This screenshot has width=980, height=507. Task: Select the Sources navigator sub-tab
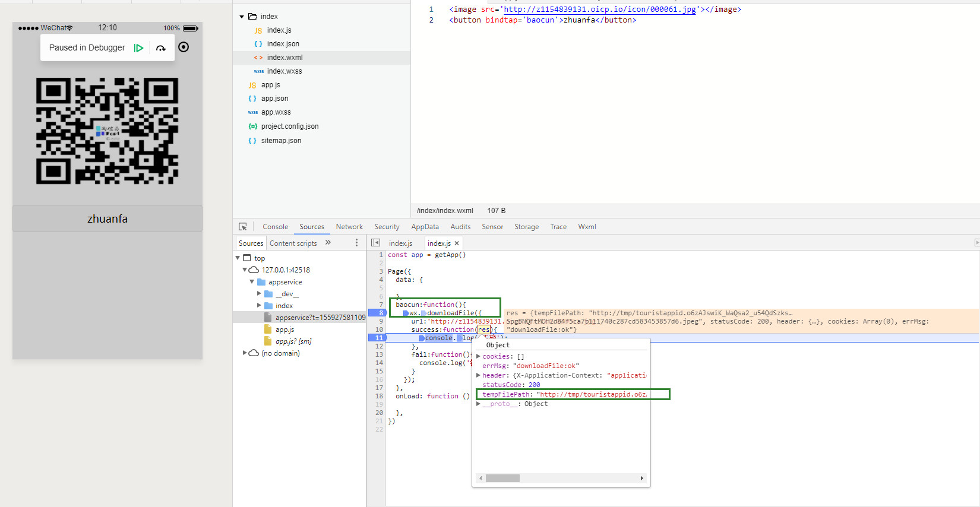pyautogui.click(x=251, y=243)
